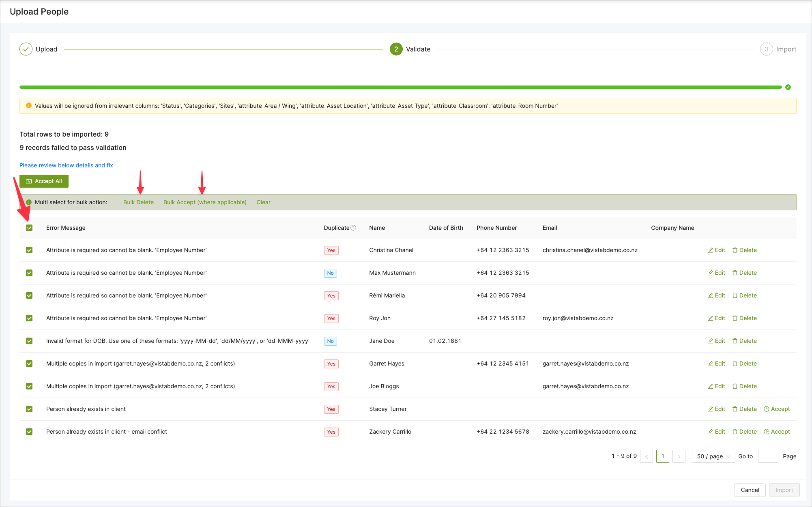Image resolution: width=812 pixels, height=507 pixels.
Task: Uncheck the Rémi Mariella row checkbox
Action: (x=29, y=295)
